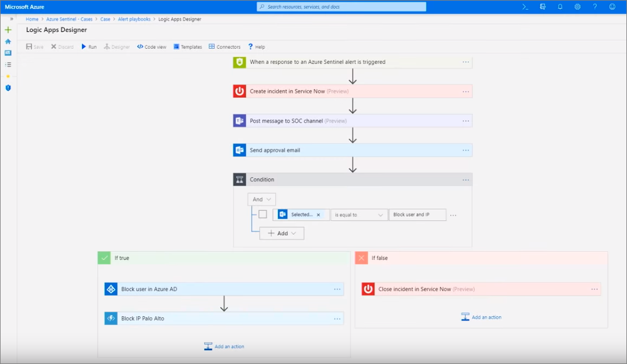627x364 pixels.
Task: Click the Teams icon on Post message step
Action: (240, 121)
